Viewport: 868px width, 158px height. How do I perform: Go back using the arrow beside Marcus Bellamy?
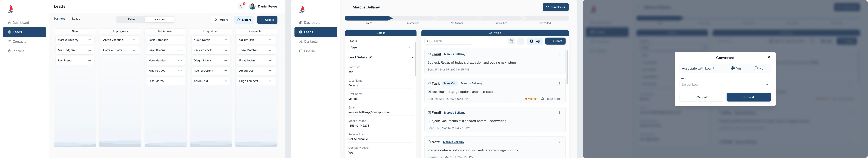click(347, 7)
